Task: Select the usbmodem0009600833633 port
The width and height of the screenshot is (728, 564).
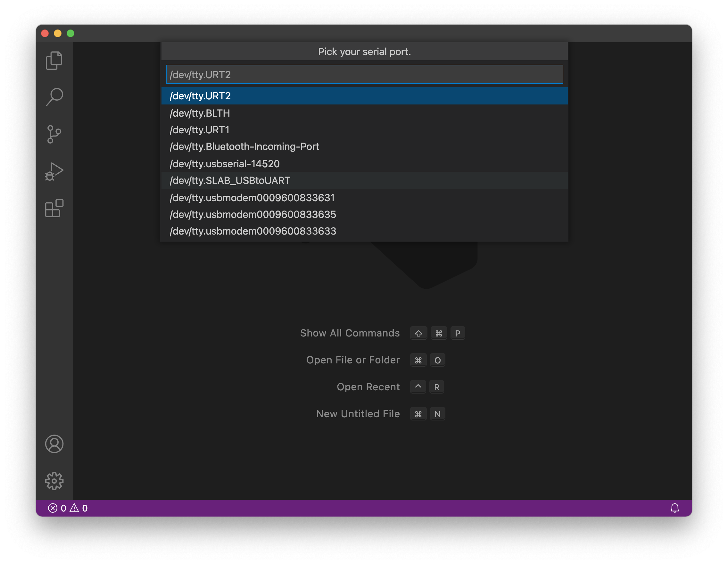Action: point(252,231)
